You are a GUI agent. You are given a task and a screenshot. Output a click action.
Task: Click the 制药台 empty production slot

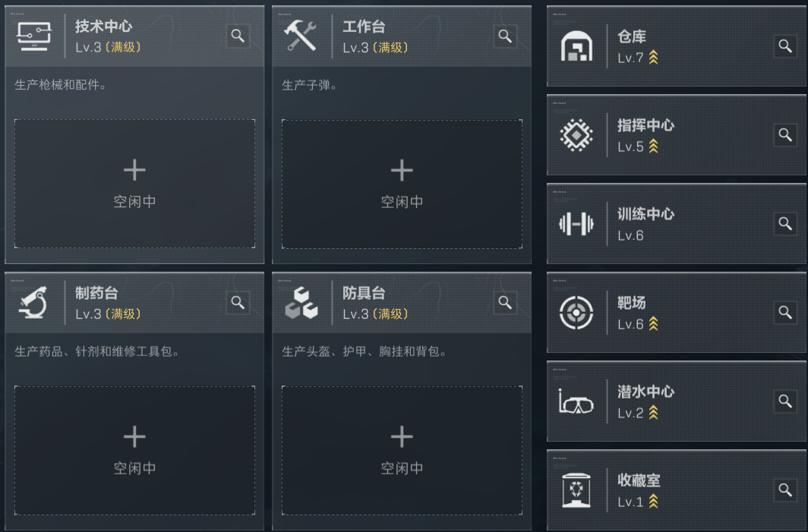pos(134,449)
